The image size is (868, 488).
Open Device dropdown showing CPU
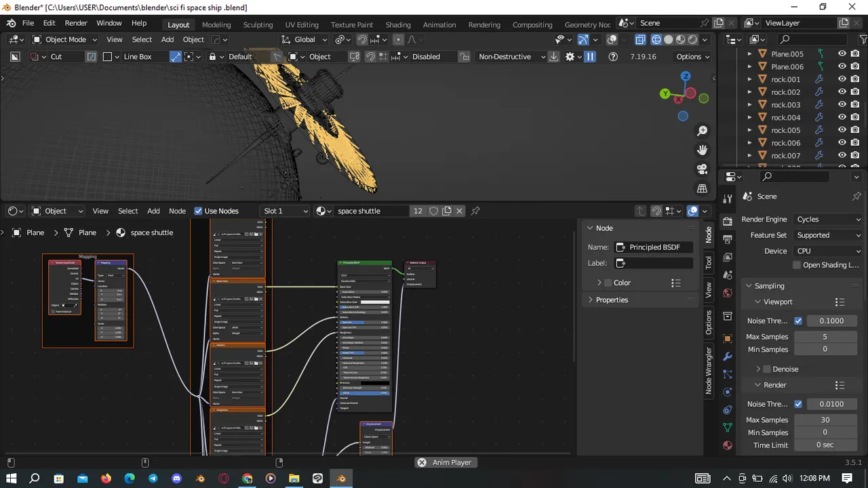pos(828,251)
